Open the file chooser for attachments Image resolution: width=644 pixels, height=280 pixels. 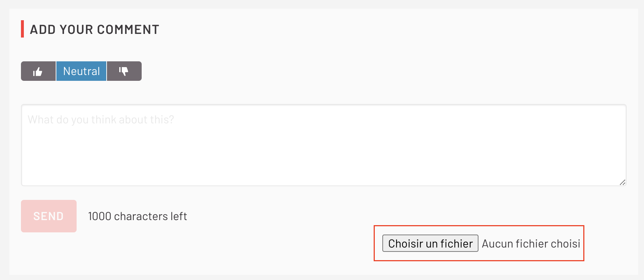point(430,244)
